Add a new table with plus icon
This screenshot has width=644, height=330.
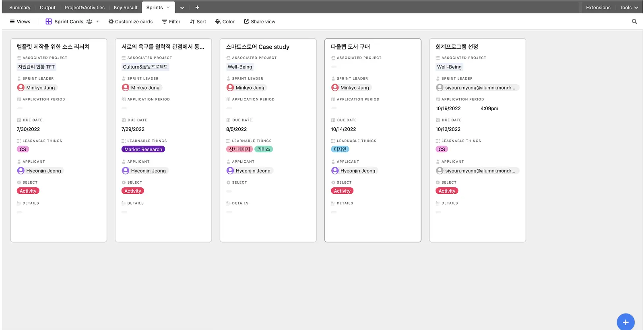pyautogui.click(x=197, y=8)
